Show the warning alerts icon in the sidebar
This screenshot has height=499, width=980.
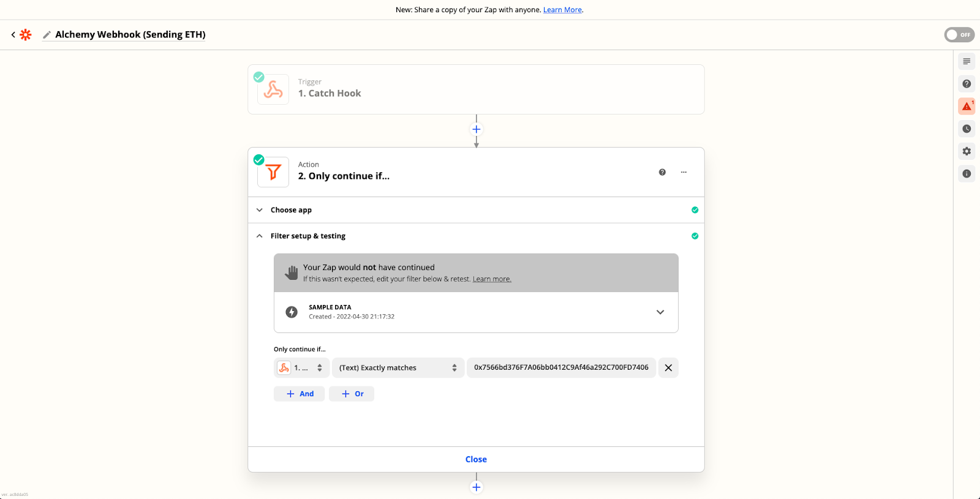[967, 107]
